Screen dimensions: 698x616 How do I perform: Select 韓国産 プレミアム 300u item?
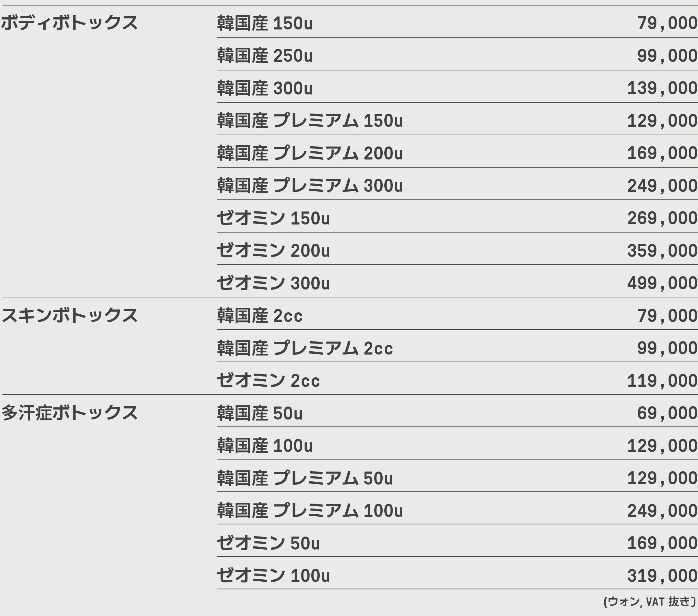(310, 185)
